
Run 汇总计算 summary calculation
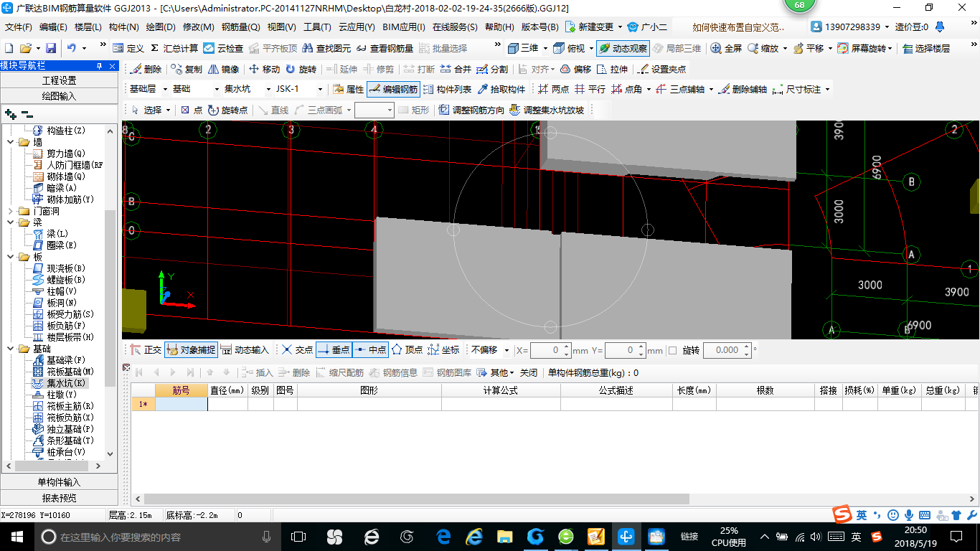[174, 48]
